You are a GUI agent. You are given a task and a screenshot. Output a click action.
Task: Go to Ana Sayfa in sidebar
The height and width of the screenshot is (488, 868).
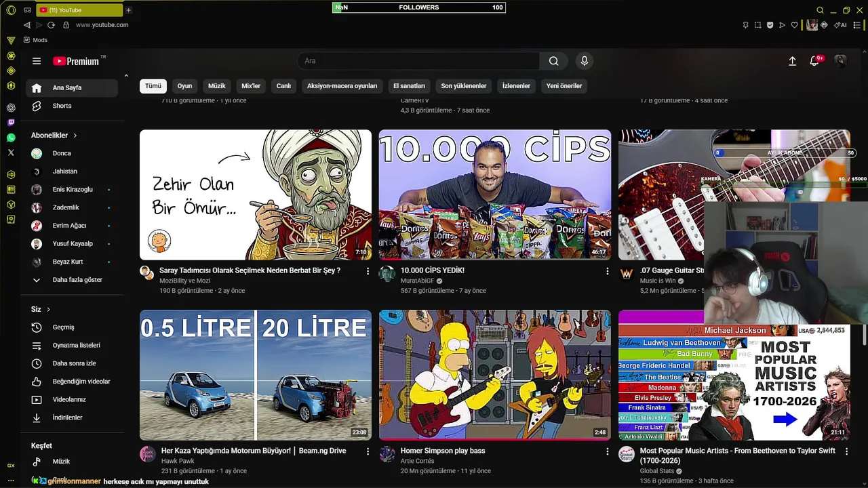72,87
